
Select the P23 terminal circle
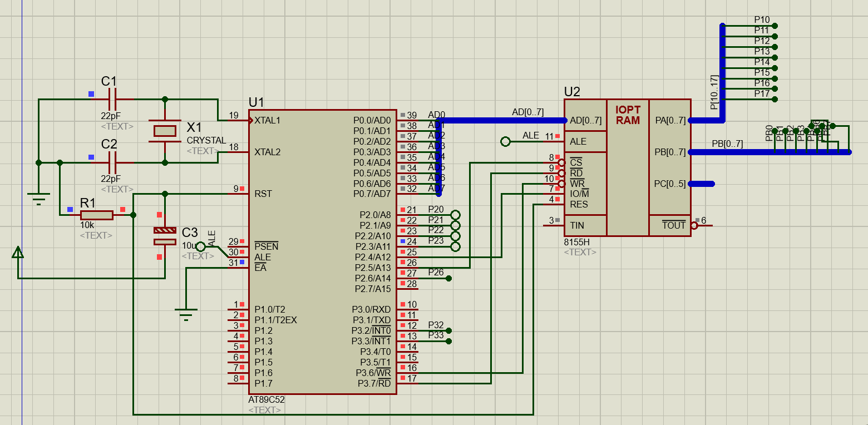point(455,246)
